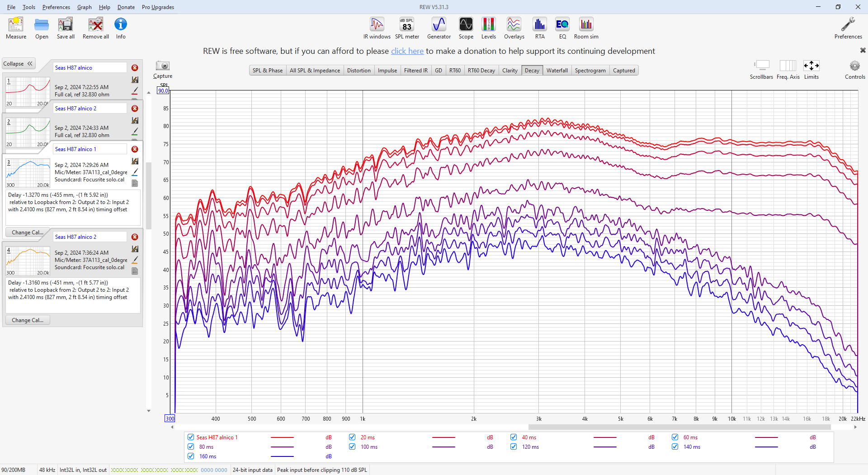Toggle the 100 ms trace checkbox
This screenshot has height=475, width=868.
[x=352, y=446]
